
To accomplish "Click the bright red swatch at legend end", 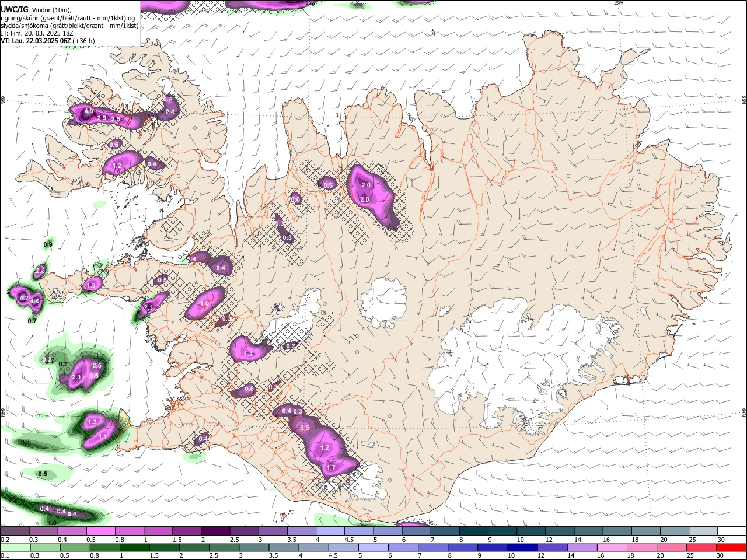I will pyautogui.click(x=732, y=547).
